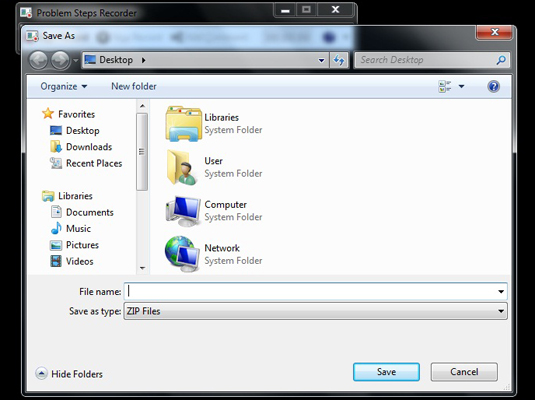
Task: Select the Network system folder icon
Action: click(182, 254)
